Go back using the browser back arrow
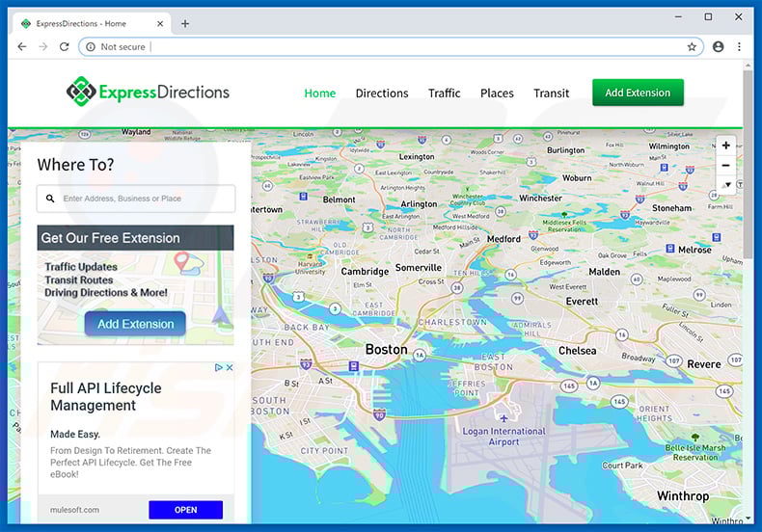This screenshot has height=532, width=762. [22, 46]
